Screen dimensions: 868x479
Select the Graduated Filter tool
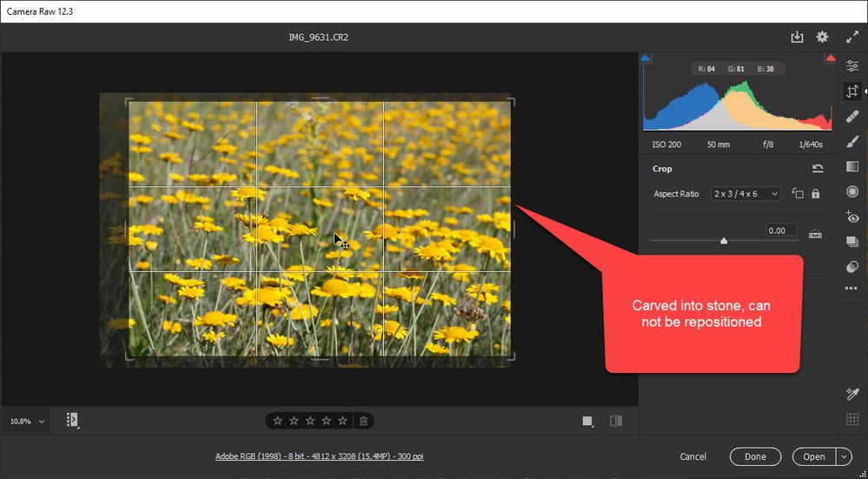click(x=852, y=167)
